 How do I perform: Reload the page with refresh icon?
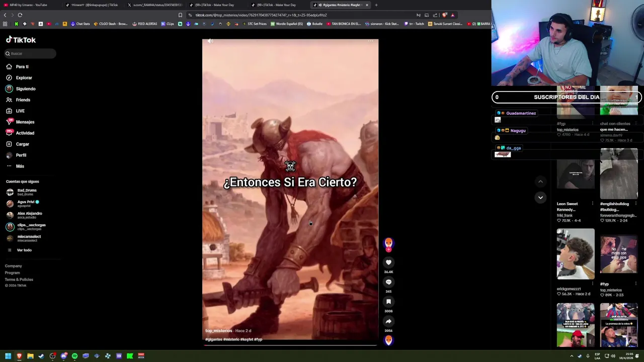click(x=20, y=15)
